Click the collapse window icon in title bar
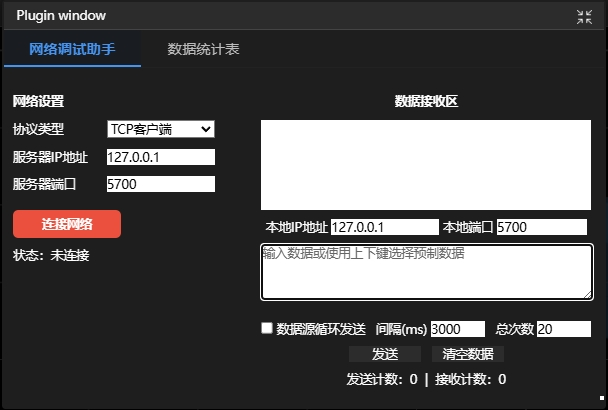The height and width of the screenshot is (410, 608). pos(585,16)
